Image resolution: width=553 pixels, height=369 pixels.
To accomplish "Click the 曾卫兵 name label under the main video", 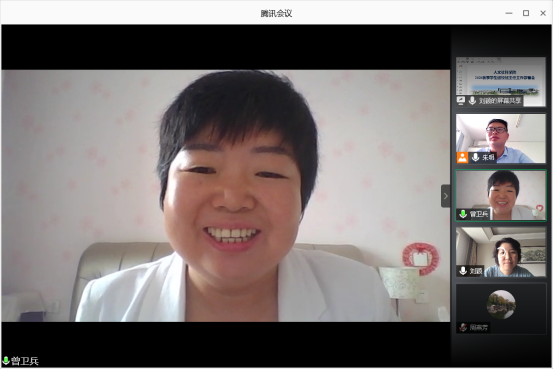I will point(25,361).
